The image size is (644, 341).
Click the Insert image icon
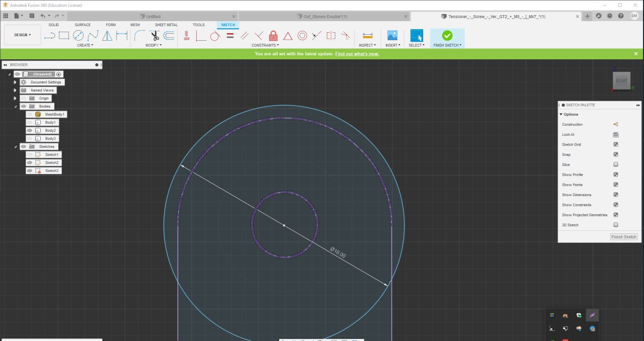392,36
